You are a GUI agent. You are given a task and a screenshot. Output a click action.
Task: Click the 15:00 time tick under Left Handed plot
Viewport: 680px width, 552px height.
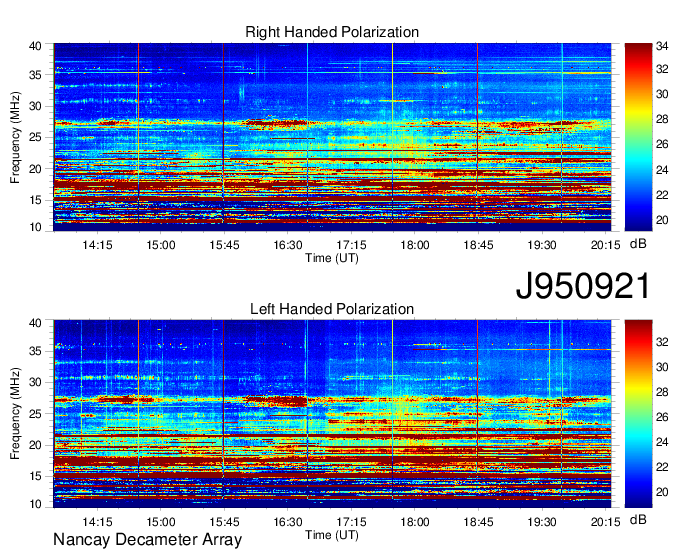pos(160,522)
